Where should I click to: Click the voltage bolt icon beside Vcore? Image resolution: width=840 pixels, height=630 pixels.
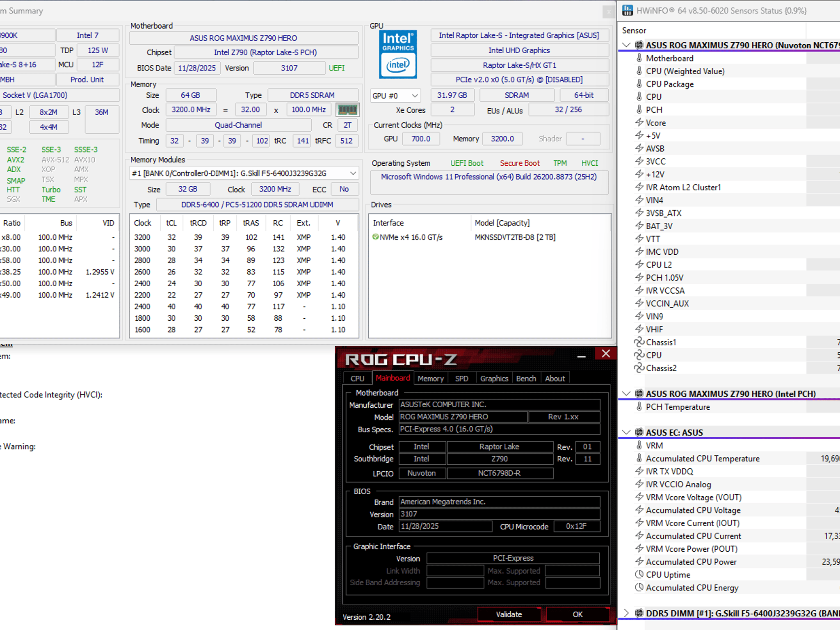(x=639, y=123)
